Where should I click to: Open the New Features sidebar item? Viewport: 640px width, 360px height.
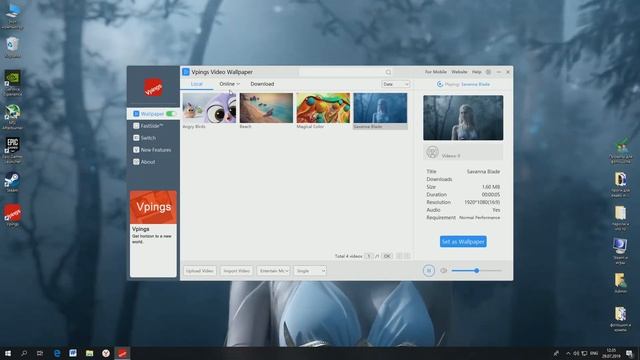[153, 150]
